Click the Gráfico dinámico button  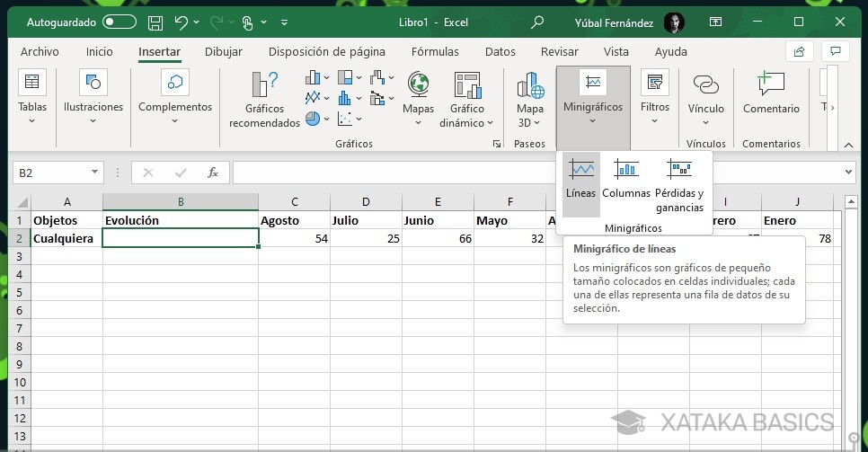tap(466, 100)
